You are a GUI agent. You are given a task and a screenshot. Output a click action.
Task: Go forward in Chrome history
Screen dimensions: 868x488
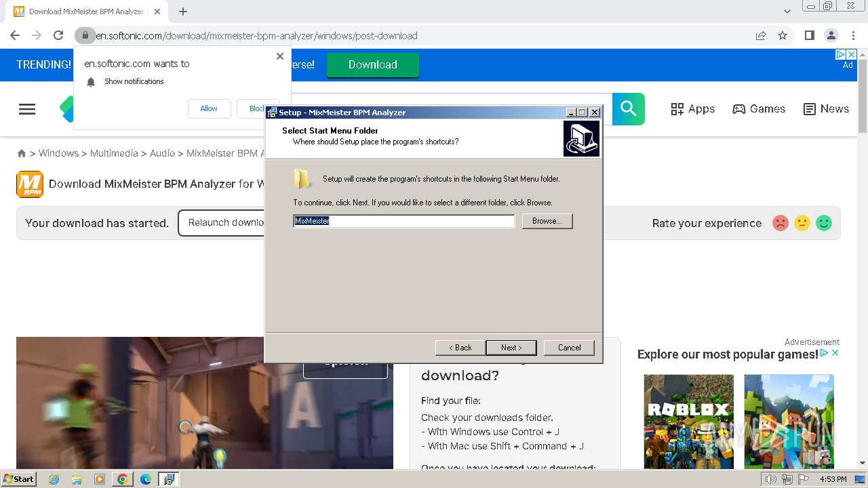[x=37, y=36]
